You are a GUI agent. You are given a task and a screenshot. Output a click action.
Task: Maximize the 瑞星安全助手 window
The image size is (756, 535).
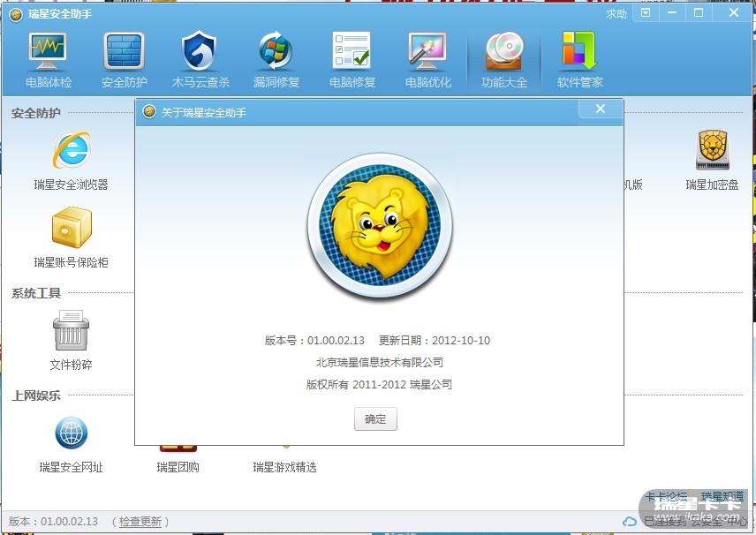(699, 13)
